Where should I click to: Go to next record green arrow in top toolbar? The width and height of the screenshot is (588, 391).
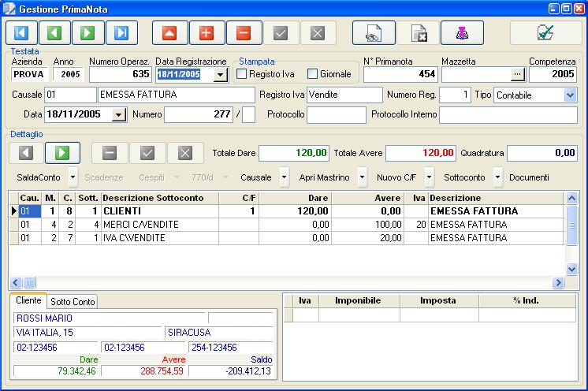[x=87, y=33]
